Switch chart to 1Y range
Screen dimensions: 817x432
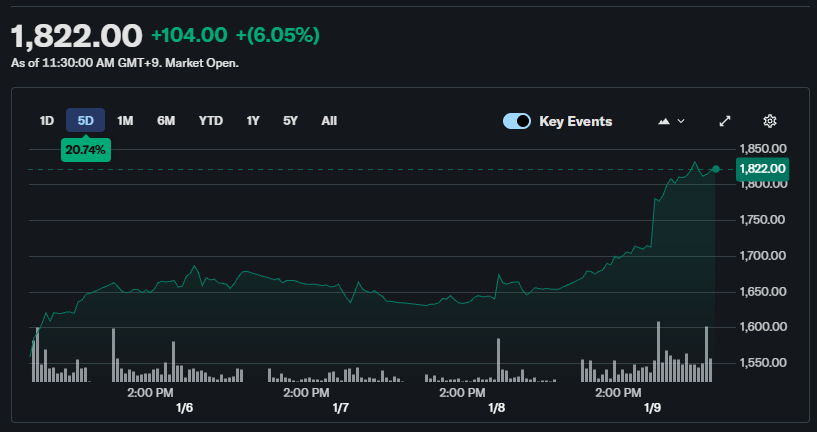click(x=253, y=121)
